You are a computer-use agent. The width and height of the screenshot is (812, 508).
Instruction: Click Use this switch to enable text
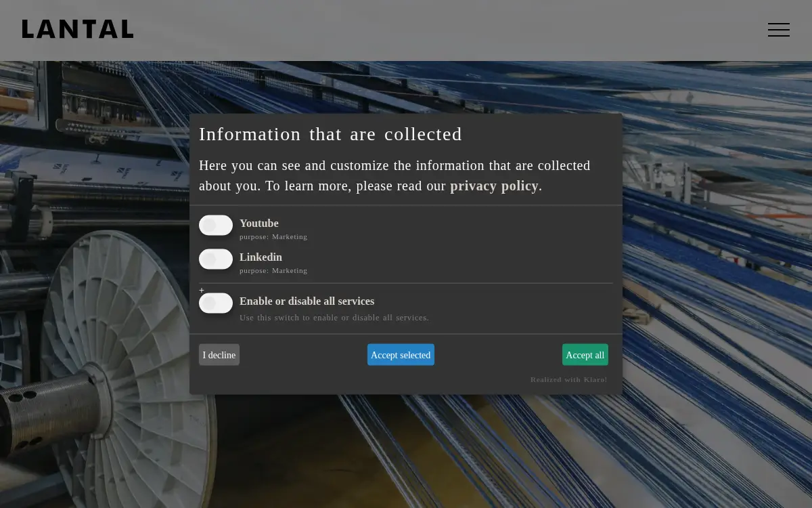[x=334, y=318]
